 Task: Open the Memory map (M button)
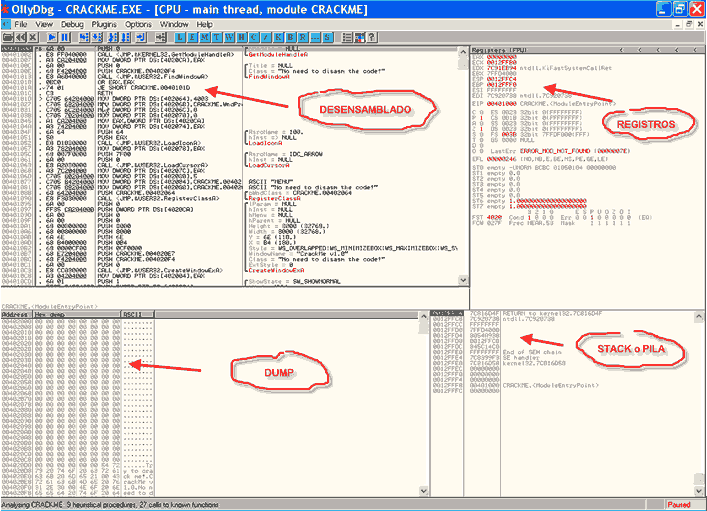(x=206, y=37)
